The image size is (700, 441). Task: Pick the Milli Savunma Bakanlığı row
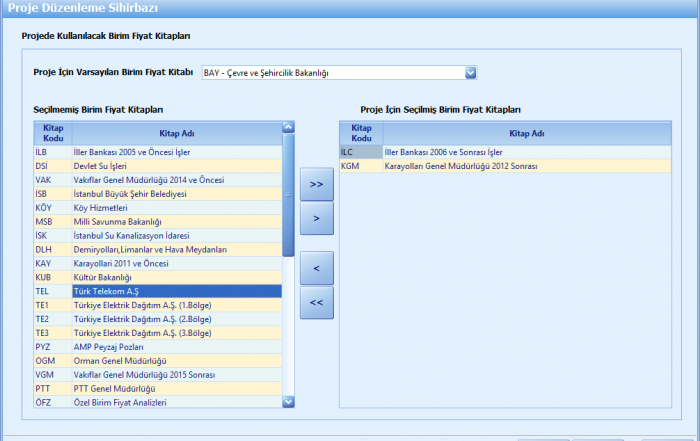tap(176, 221)
